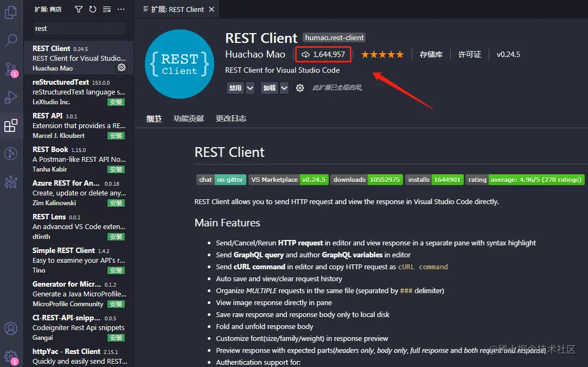Click the chat on gitter badge

[221, 180]
